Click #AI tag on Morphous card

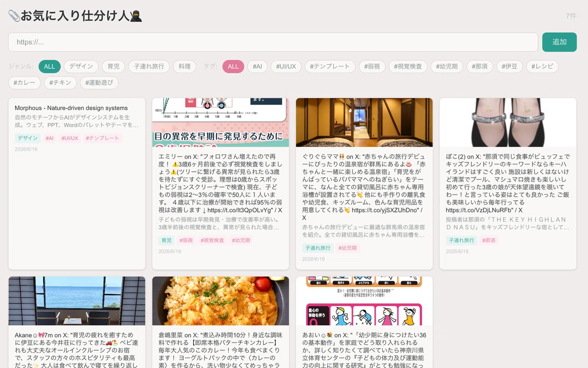50,138
